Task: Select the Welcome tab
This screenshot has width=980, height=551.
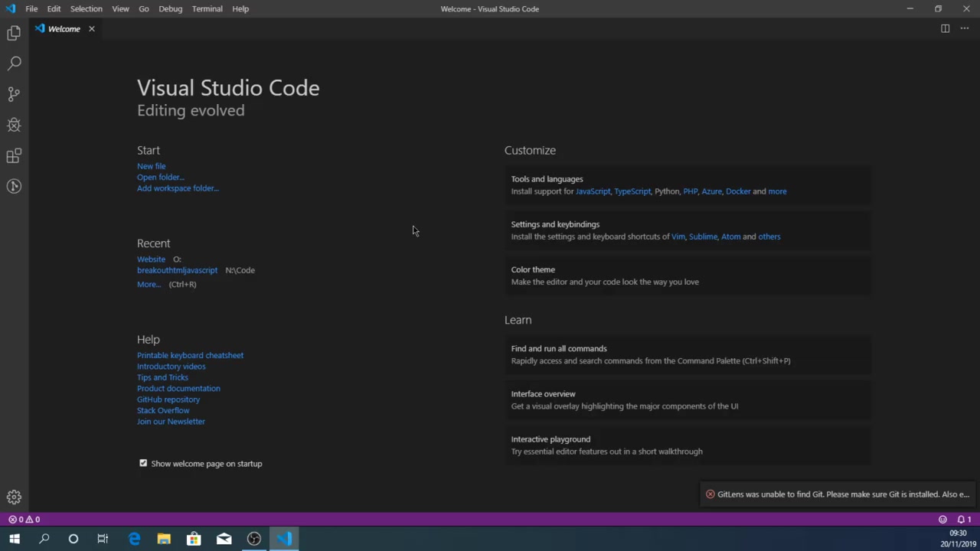Action: pos(64,29)
